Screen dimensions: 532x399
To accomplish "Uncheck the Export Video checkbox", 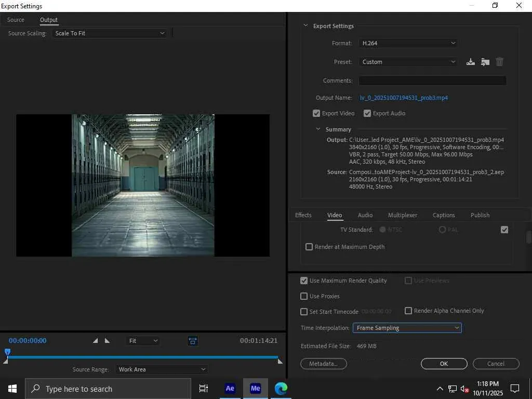I will tap(316, 113).
